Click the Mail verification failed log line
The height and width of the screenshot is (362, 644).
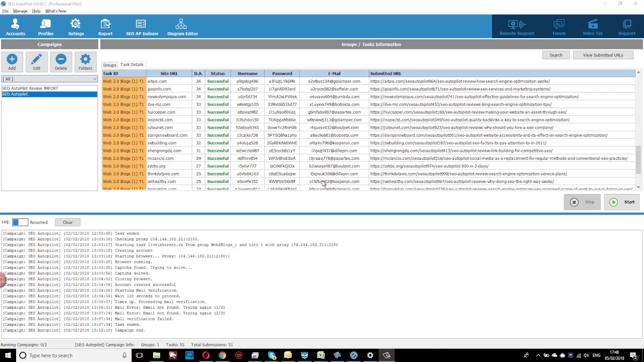[x=88, y=319]
